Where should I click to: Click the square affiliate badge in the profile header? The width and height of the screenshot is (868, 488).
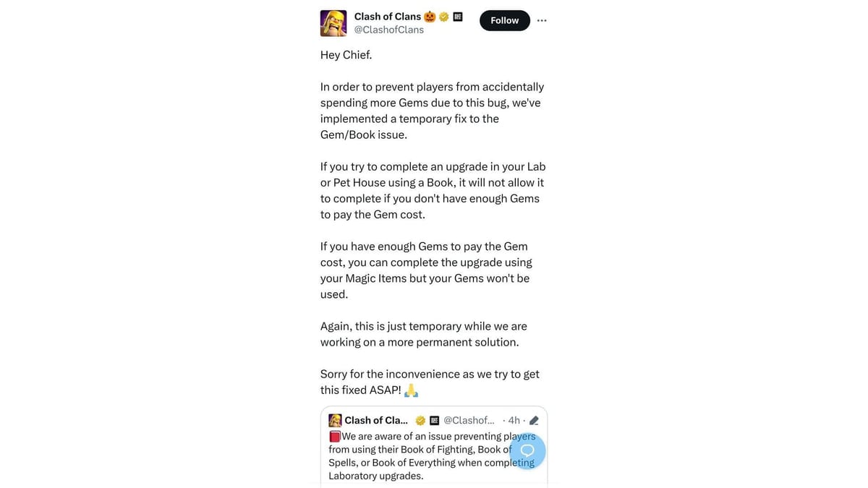458,16
